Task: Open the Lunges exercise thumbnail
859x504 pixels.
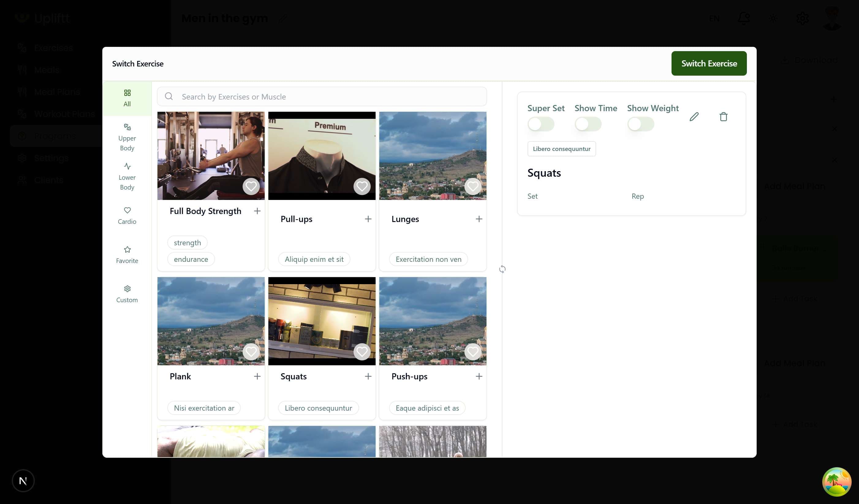Action: click(x=432, y=156)
